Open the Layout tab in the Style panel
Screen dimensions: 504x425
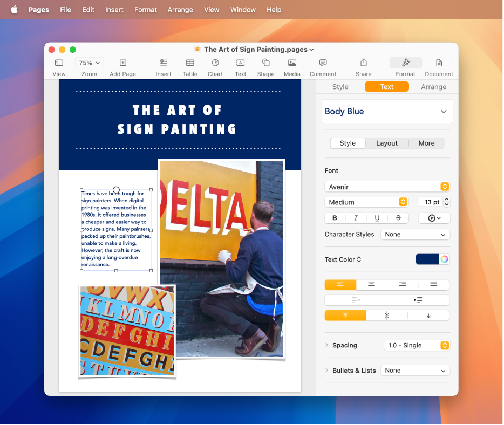(386, 143)
